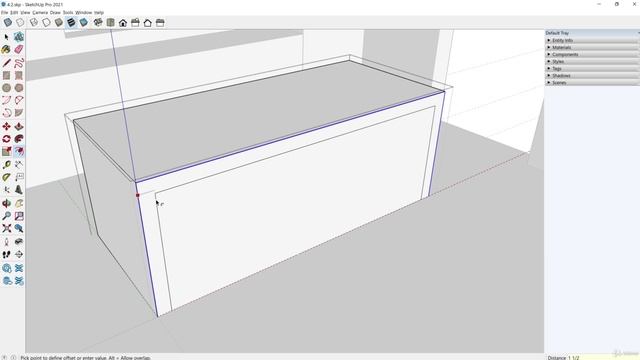Screen dimensions: 640x360
Task: Switch to Wireframe face style
Action: [x=34, y=22]
